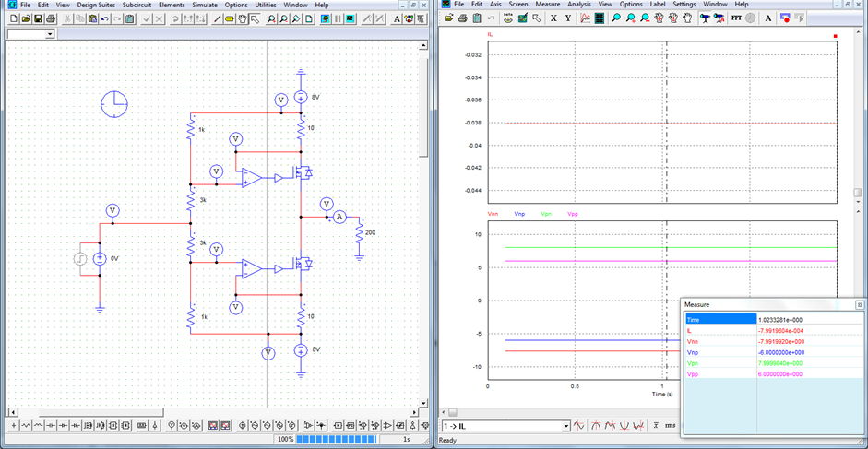This screenshot has height=449, width=868.
Task: Open the Simview Screen menu
Action: tap(518, 5)
